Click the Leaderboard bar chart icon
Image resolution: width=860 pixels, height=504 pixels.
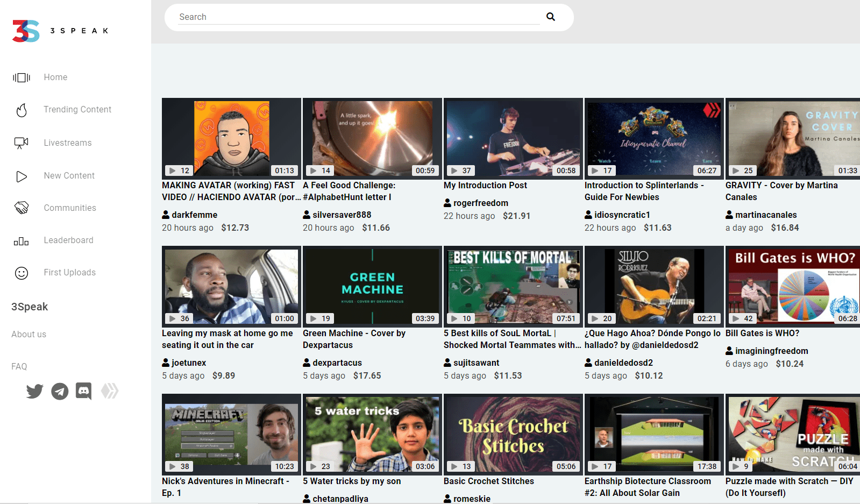pyautogui.click(x=21, y=240)
